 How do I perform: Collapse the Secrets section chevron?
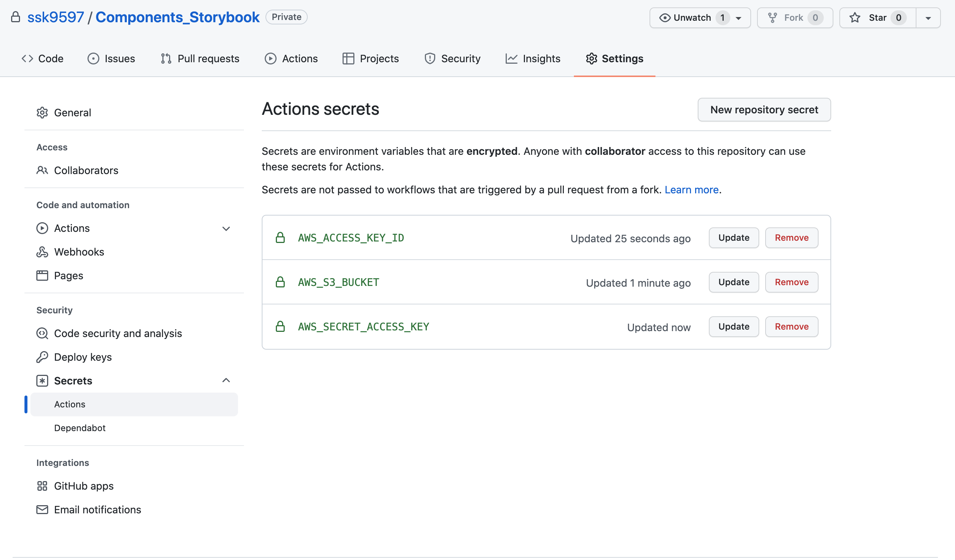point(226,380)
